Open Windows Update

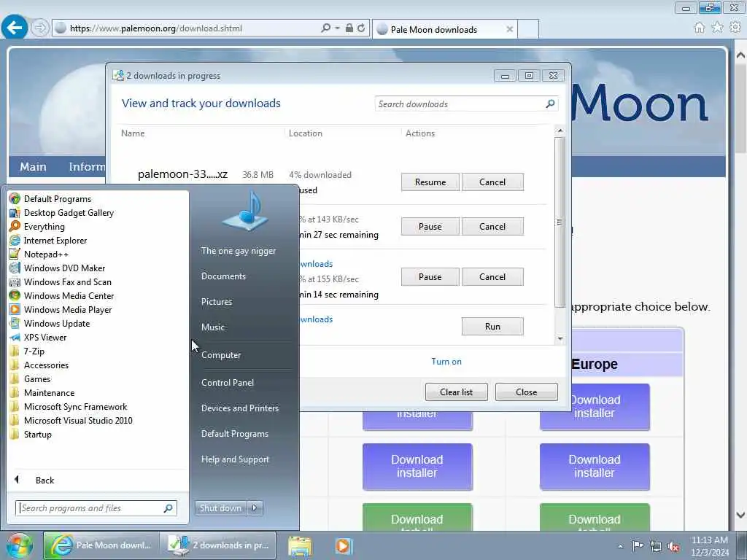[x=57, y=323]
